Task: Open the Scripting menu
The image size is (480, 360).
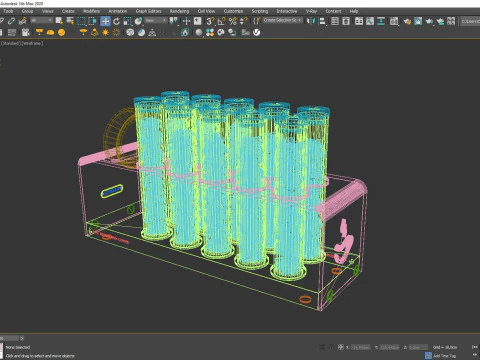Action: tap(260, 11)
